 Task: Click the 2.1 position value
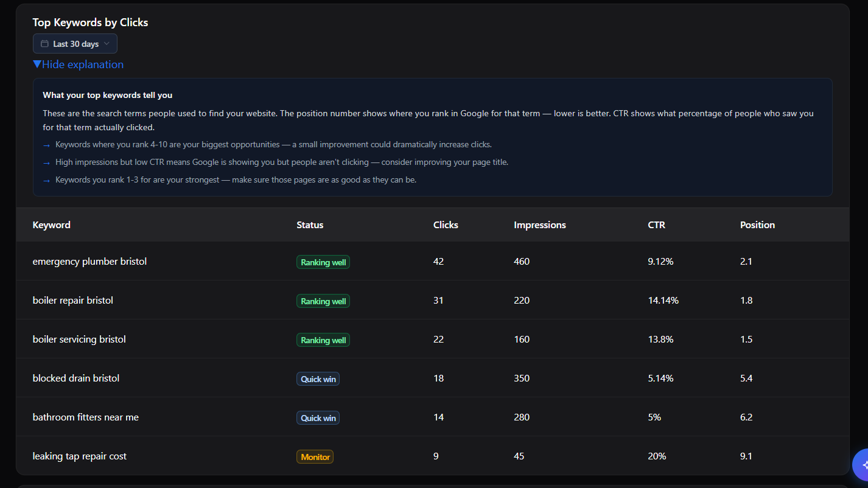coord(746,262)
